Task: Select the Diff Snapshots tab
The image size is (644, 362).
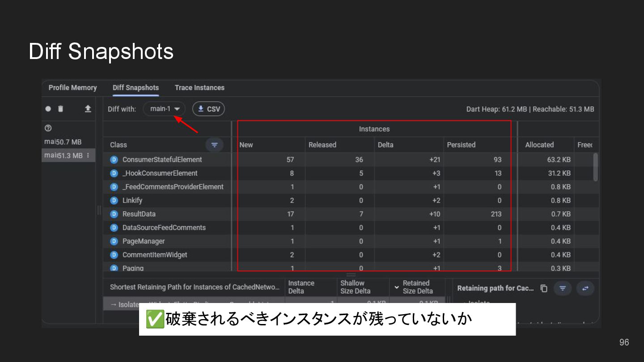Action: point(136,88)
